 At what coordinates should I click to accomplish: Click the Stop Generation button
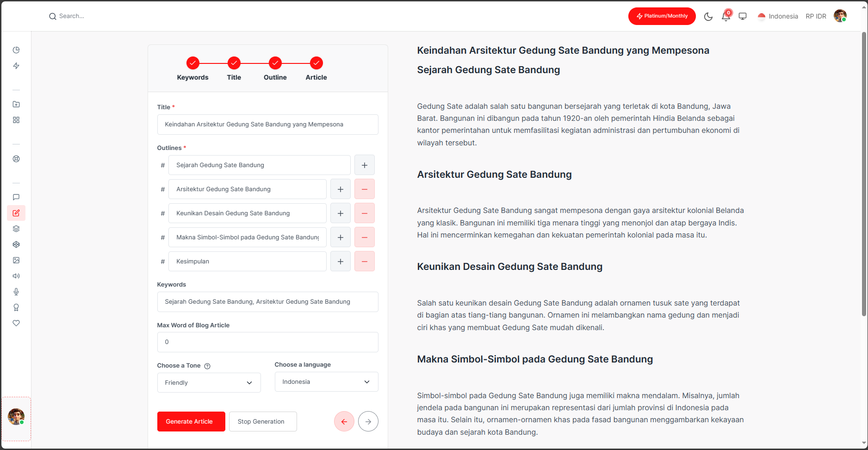262,421
